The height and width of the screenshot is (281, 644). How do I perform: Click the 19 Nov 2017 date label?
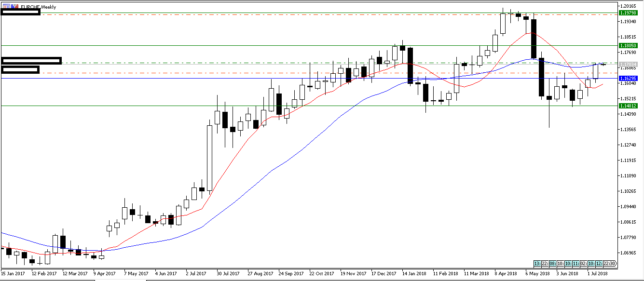353,274
